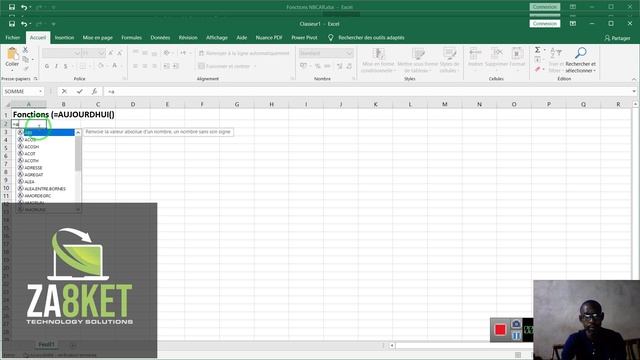640x360 pixels.
Task: Click the recorder camera snapshot icon
Action: tap(516, 324)
